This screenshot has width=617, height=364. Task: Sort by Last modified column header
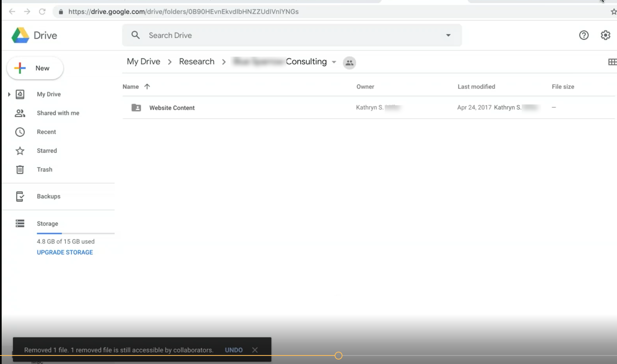476,87
